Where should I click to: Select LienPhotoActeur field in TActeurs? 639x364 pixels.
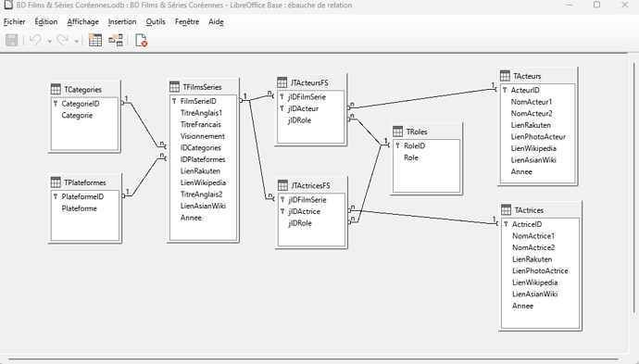(538, 137)
